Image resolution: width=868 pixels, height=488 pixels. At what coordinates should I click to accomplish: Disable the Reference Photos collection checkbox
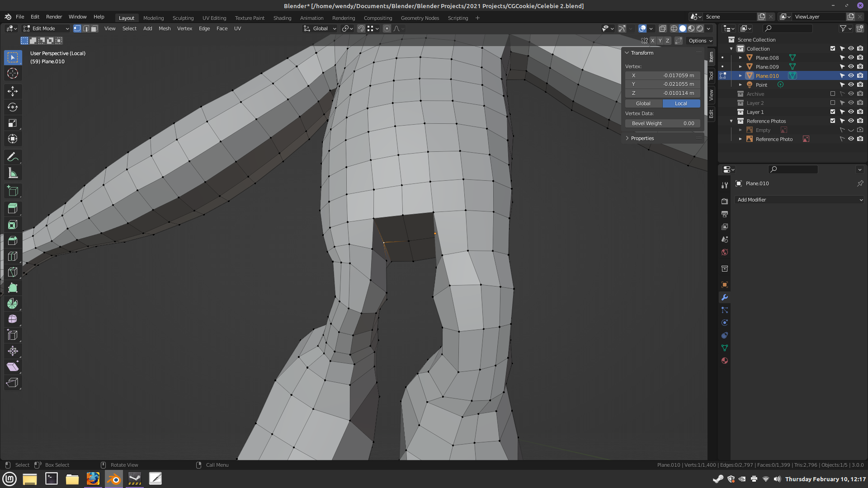coord(833,121)
